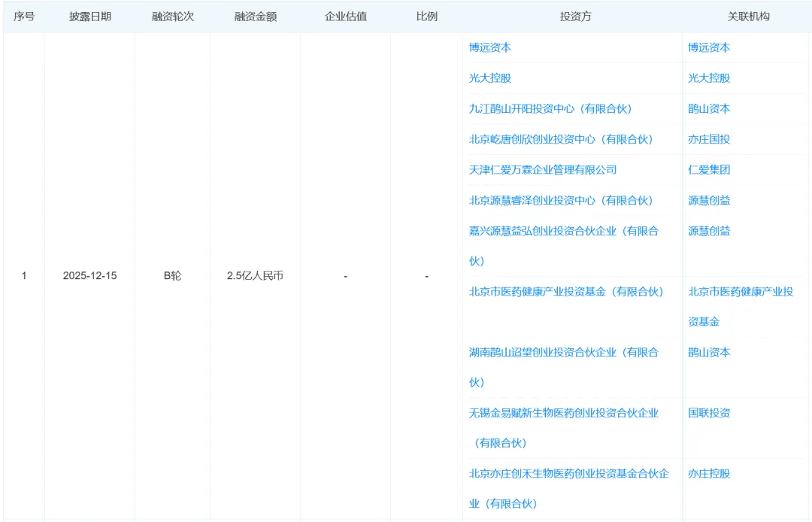Select the 融资金额 column header
The width and height of the screenshot is (812, 522).
coord(256,17)
